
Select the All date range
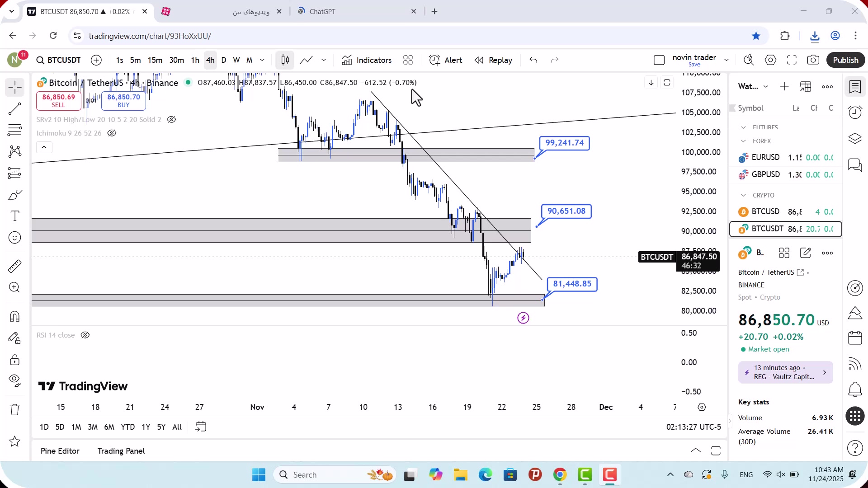pyautogui.click(x=177, y=427)
